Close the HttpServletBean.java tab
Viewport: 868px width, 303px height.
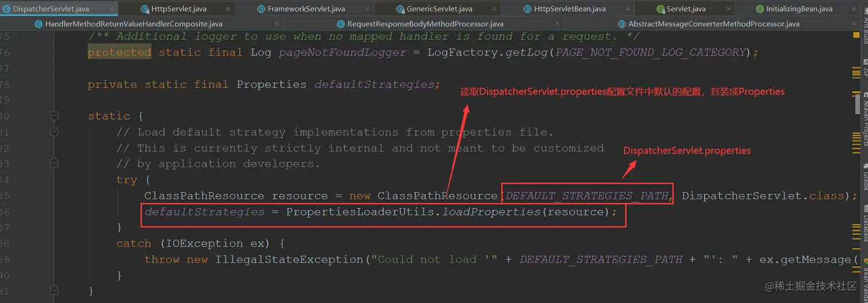pos(627,9)
